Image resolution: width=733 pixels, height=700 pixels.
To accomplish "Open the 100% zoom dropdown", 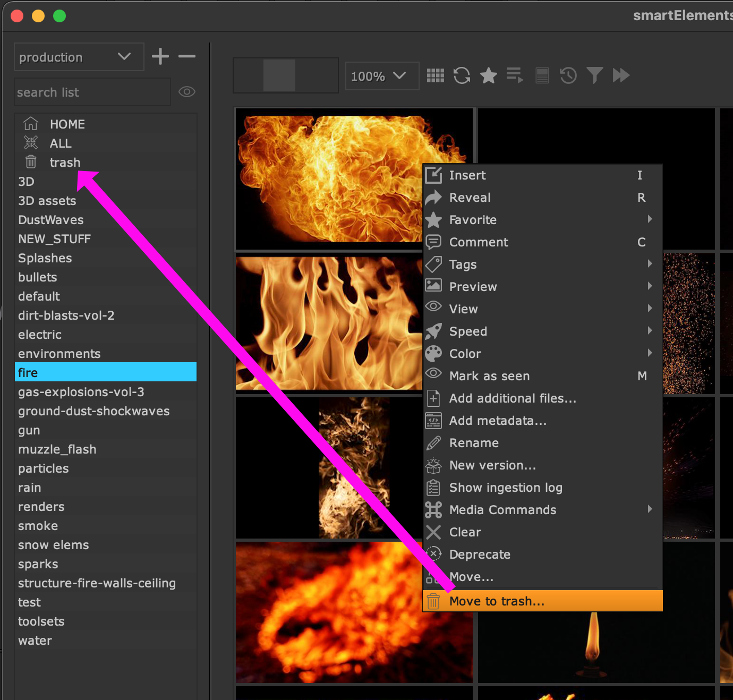I will (381, 76).
